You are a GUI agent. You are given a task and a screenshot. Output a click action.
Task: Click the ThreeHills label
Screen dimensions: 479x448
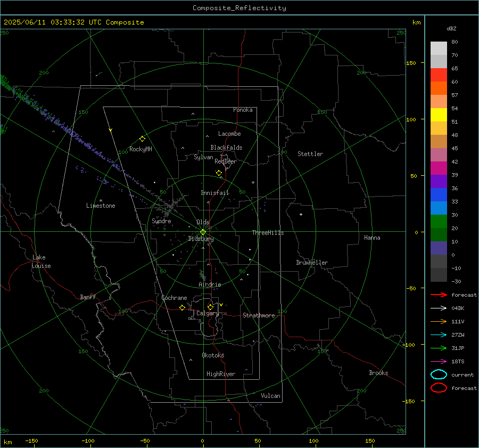tap(268, 233)
